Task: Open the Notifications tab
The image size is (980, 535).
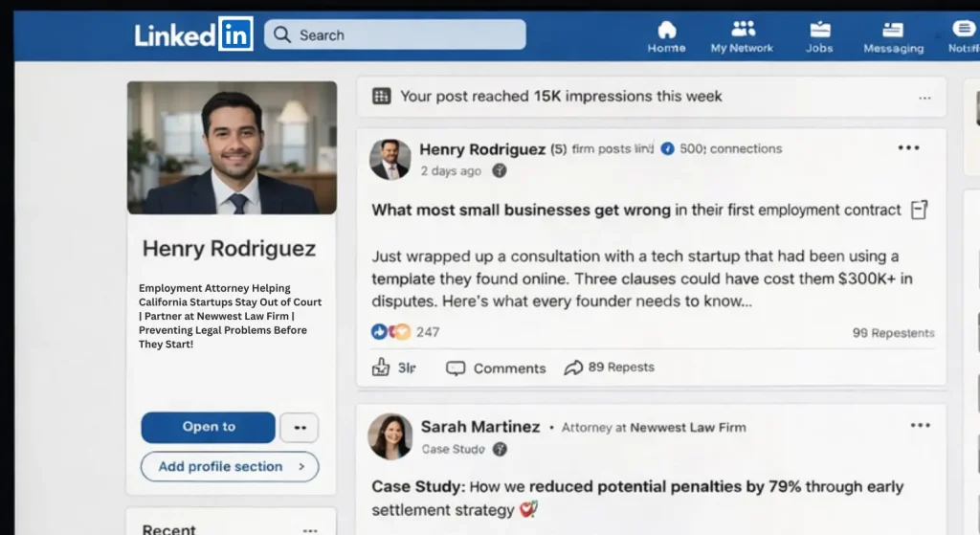Action: [963, 37]
